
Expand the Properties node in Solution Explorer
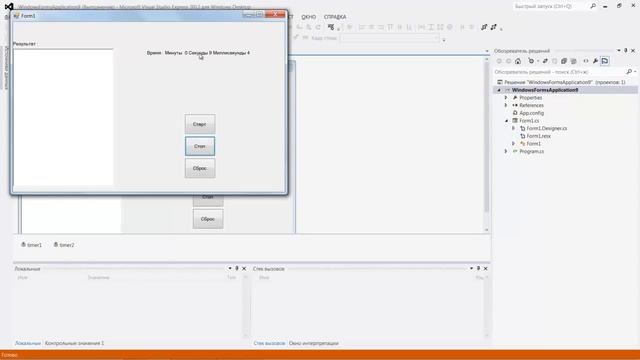coord(506,98)
